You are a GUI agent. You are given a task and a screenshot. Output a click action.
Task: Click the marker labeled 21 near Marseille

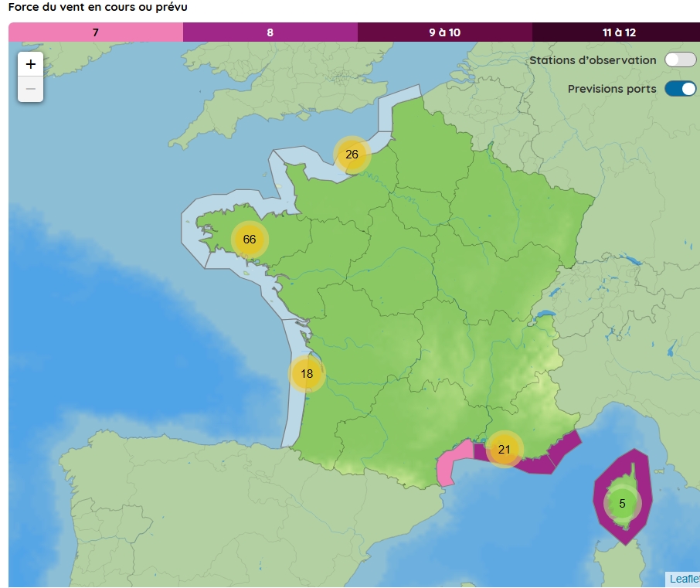[x=506, y=447]
